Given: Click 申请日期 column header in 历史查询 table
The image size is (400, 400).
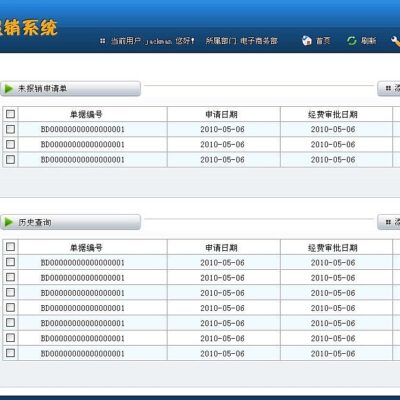Looking at the screenshot, I should point(221,248).
